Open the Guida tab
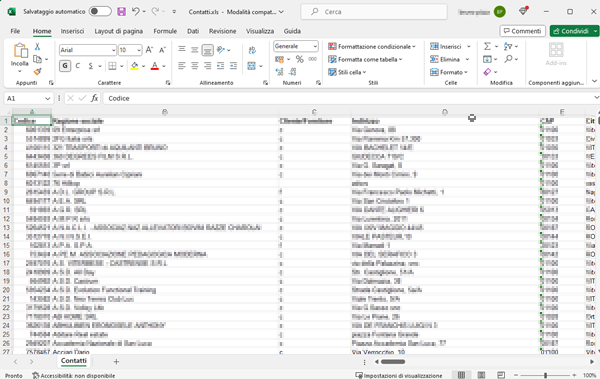The width and height of the screenshot is (600, 379). [x=292, y=31]
